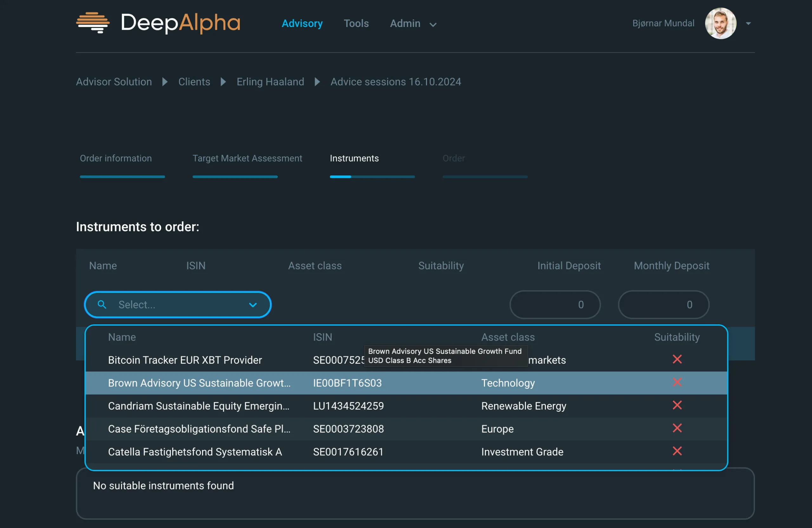812x528 pixels.
Task: Click the Initial Deposit input field
Action: click(555, 304)
